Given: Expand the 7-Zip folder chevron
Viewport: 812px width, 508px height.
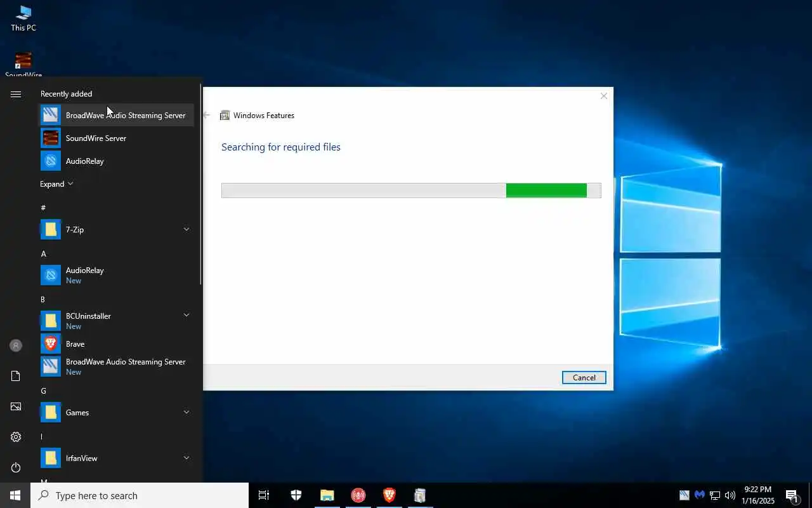Looking at the screenshot, I should click(187, 229).
